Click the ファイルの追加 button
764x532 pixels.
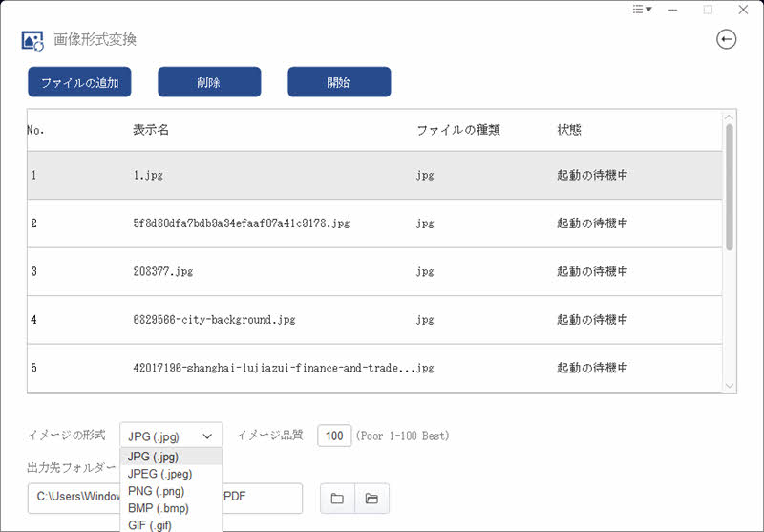click(79, 82)
